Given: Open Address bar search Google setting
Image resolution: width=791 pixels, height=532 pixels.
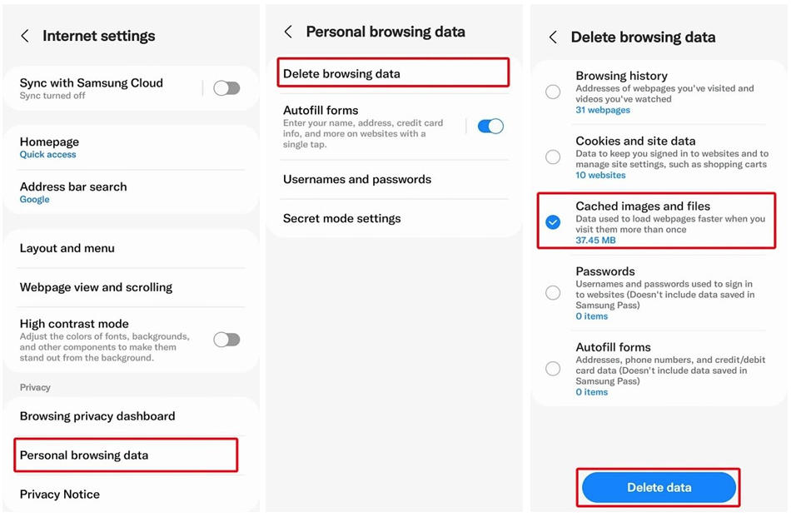Looking at the screenshot, I should (132, 192).
